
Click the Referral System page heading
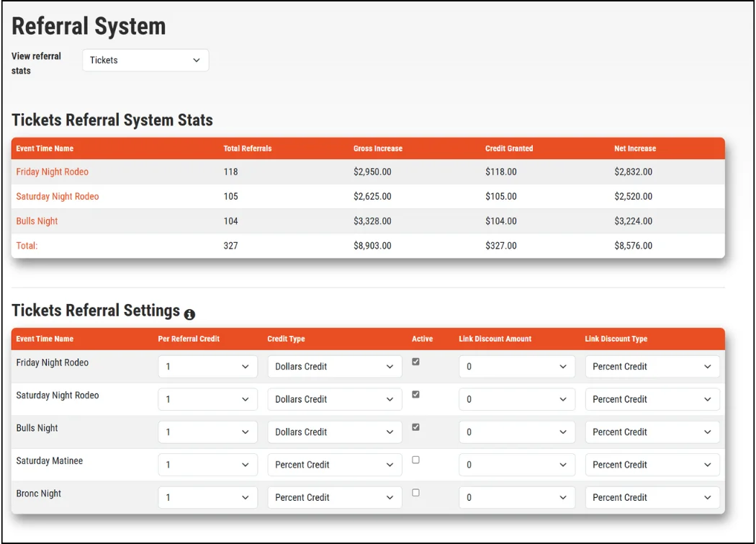point(89,26)
